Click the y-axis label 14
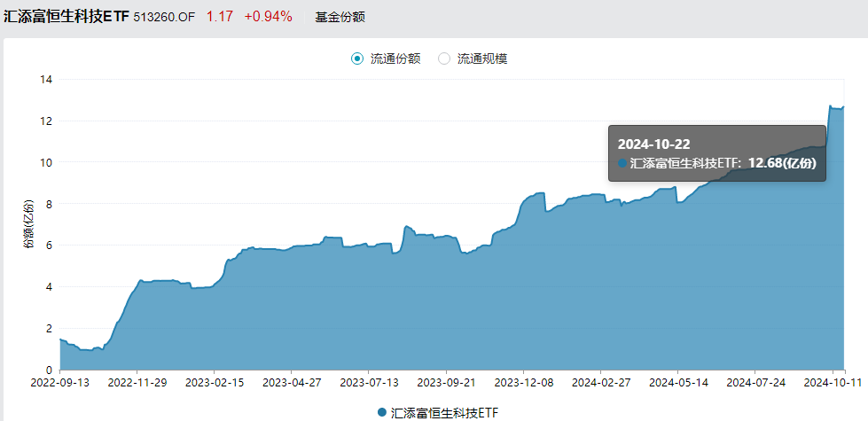 pyautogui.click(x=46, y=79)
